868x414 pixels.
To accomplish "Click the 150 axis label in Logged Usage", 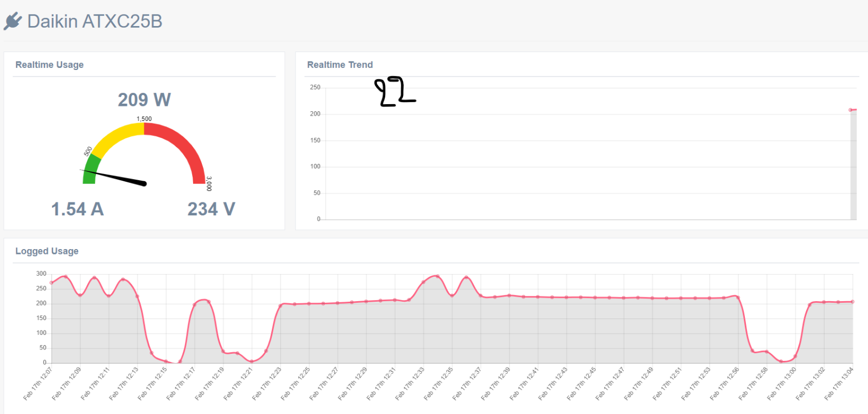I will (x=41, y=318).
